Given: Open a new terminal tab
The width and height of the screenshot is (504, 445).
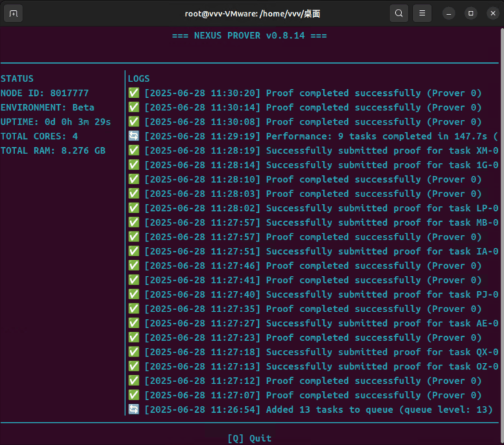Looking at the screenshot, I should tap(13, 14).
